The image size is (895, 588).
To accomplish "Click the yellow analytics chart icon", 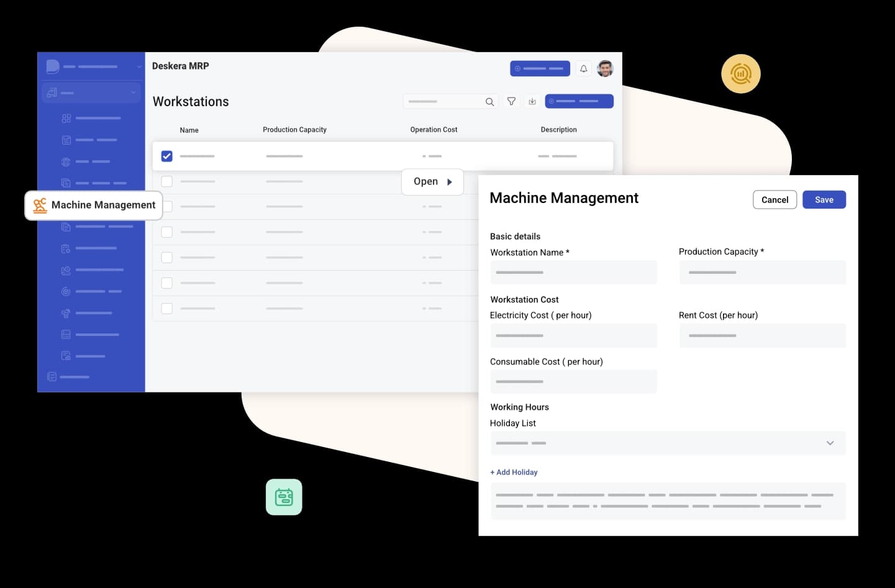I will pyautogui.click(x=740, y=74).
